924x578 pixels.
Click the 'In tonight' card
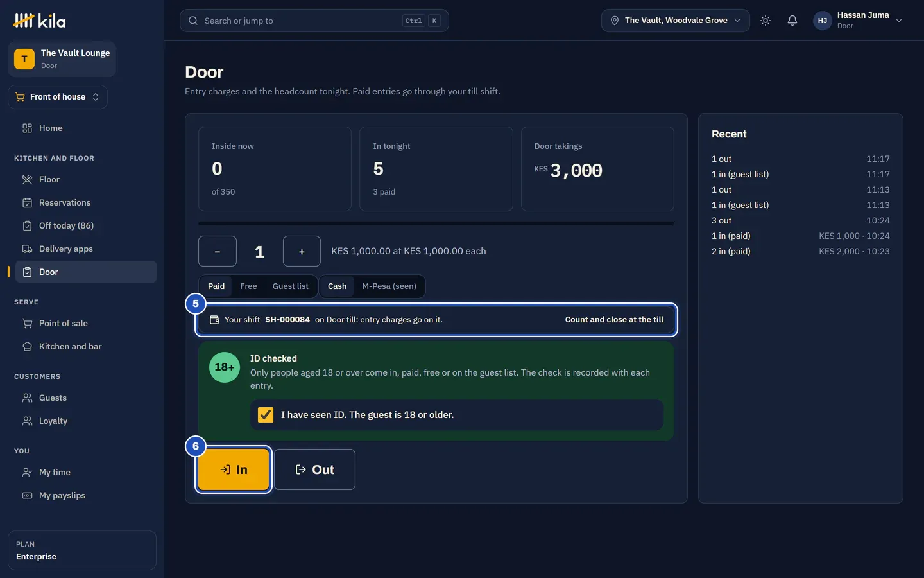436,169
